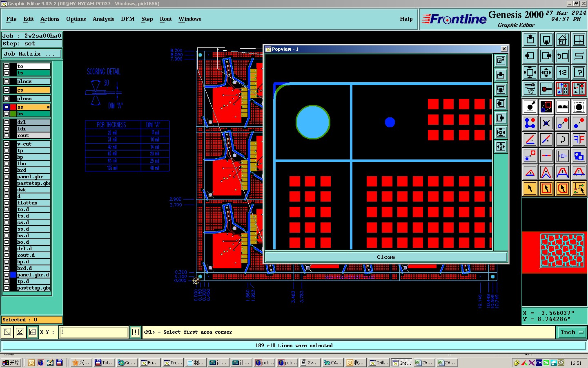Open the Analysis menu
The image size is (588, 368).
[103, 19]
